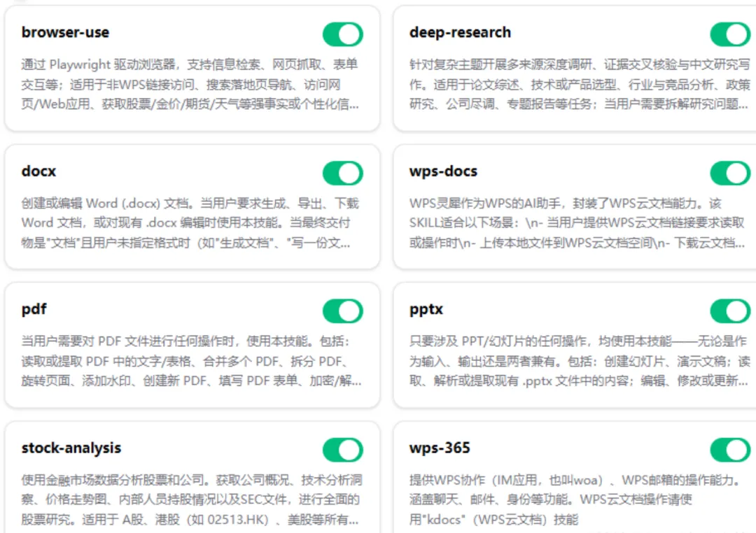The height and width of the screenshot is (533, 756).
Task: Select the browser-use card title
Action: pos(65,32)
